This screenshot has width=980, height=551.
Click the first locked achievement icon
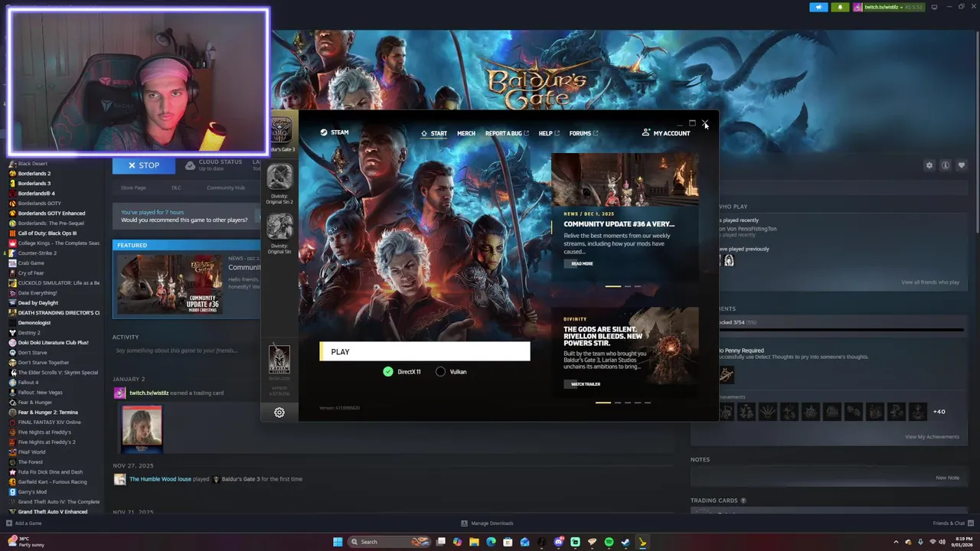726,412
